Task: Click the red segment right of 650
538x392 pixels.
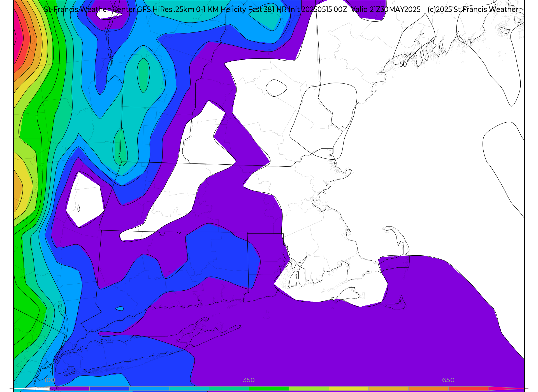Action: [469, 389]
